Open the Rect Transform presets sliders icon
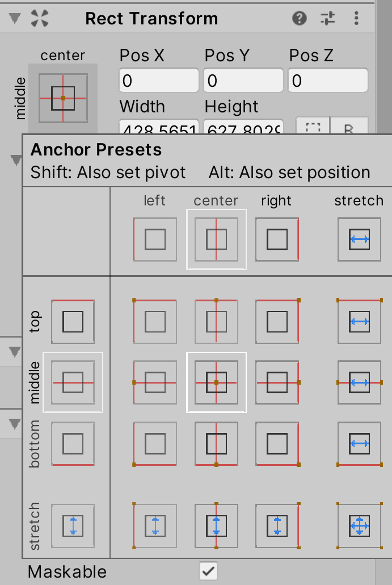392x585 pixels. tap(328, 18)
